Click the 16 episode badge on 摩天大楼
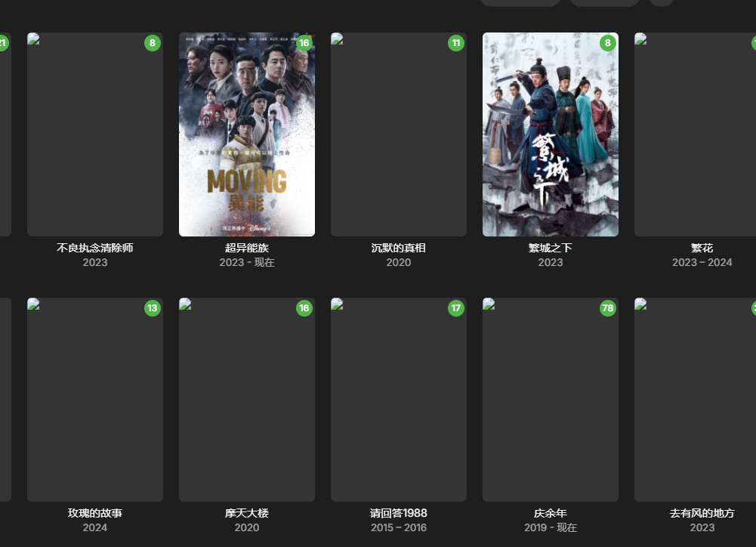The image size is (756, 547). tap(304, 308)
